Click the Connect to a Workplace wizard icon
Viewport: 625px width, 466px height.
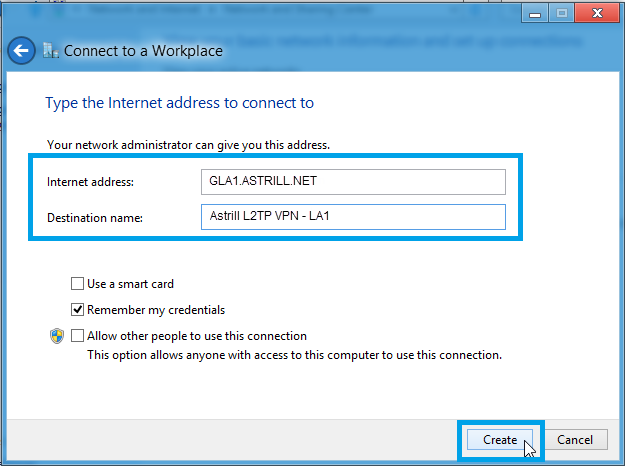[52, 51]
